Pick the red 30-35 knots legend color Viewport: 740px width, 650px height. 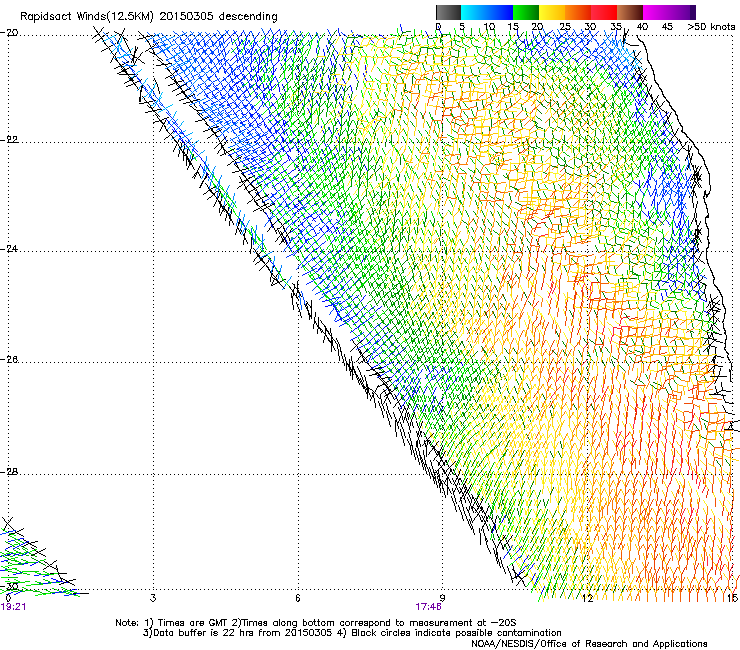click(x=604, y=12)
